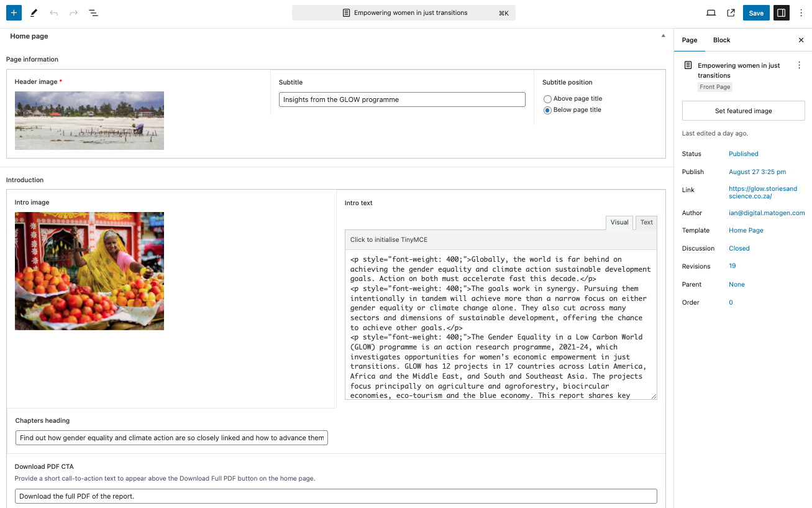This screenshot has width=812, height=508.
Task: Click the block inserter plus button
Action: pyautogui.click(x=14, y=12)
